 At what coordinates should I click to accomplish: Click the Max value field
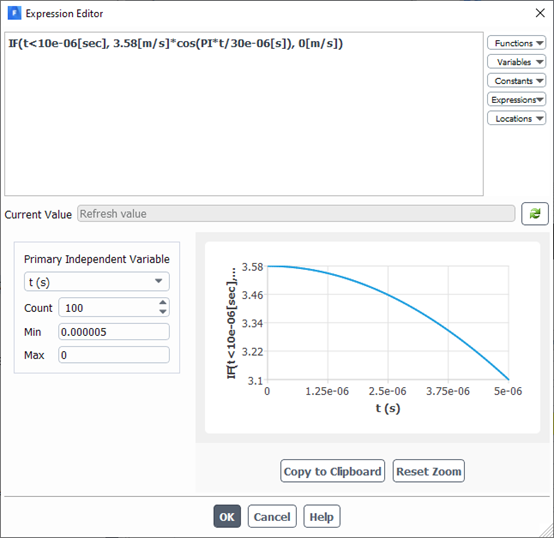[x=114, y=355]
